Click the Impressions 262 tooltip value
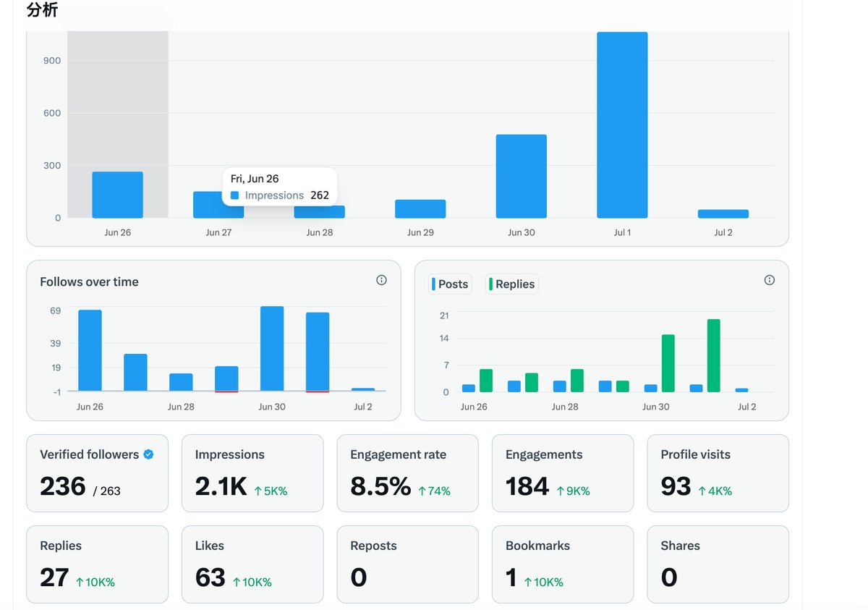The image size is (868, 610). point(320,195)
